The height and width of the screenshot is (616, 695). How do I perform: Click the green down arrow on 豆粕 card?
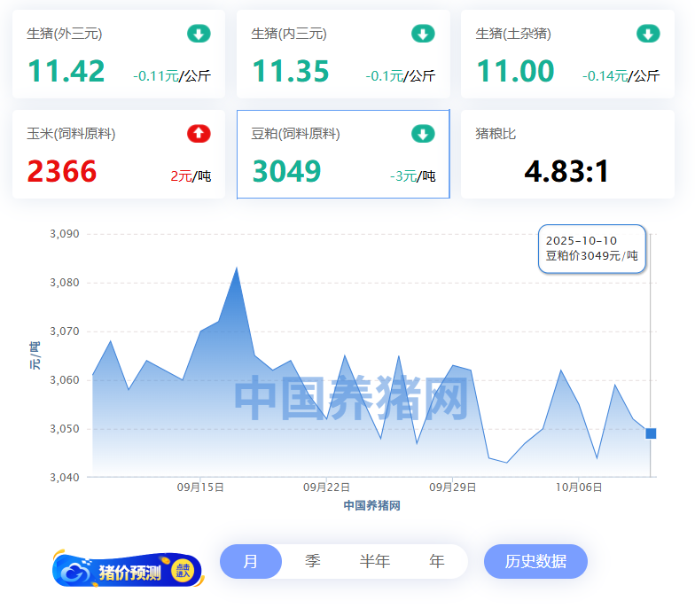423,134
